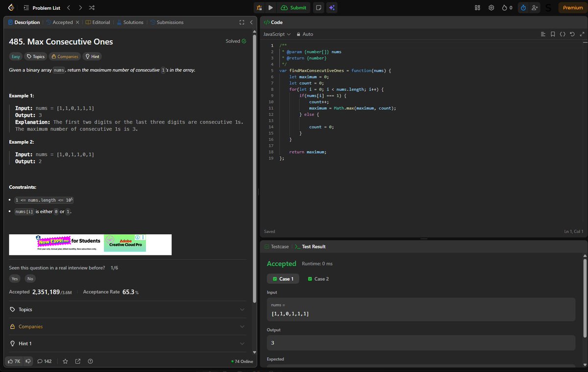
Task: Click the streak flame counter
Action: click(508, 8)
